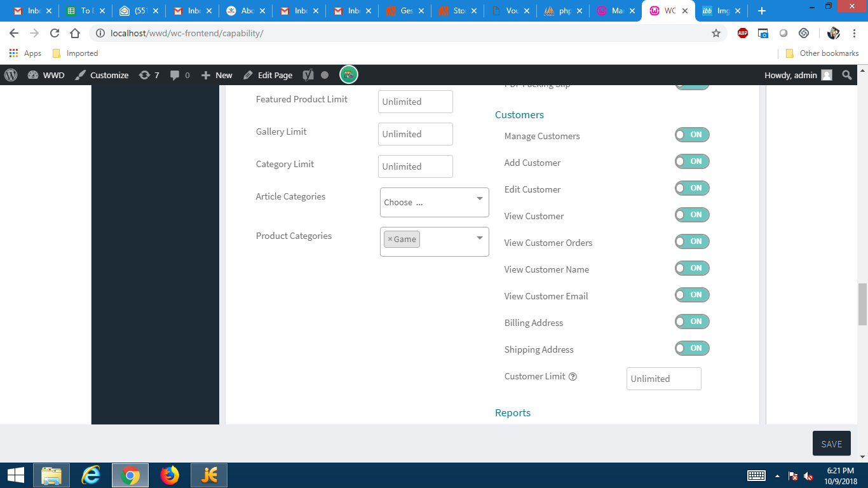Toggle the Edit Customer switch
This screenshot has width=868, height=488.
[x=692, y=188]
